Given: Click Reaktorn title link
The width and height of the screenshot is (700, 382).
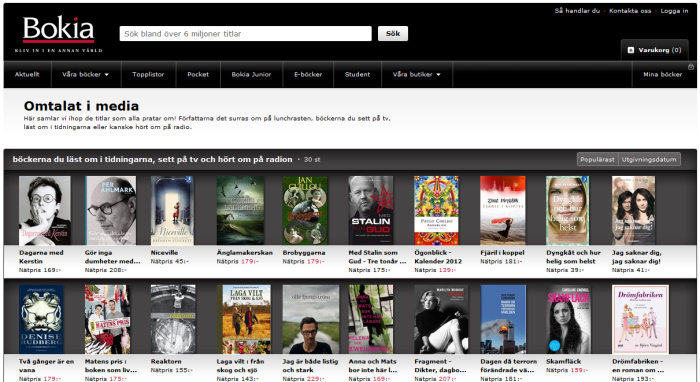Looking at the screenshot, I should (166, 361).
